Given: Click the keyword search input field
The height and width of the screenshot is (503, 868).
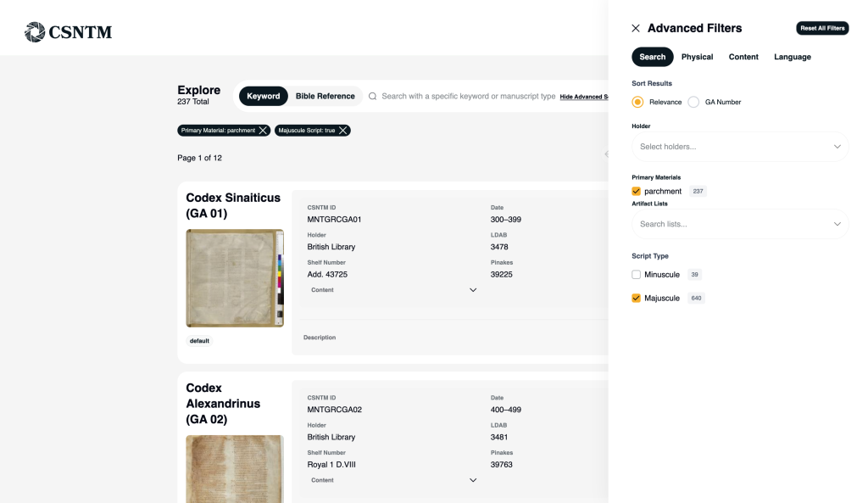Looking at the screenshot, I should point(468,97).
